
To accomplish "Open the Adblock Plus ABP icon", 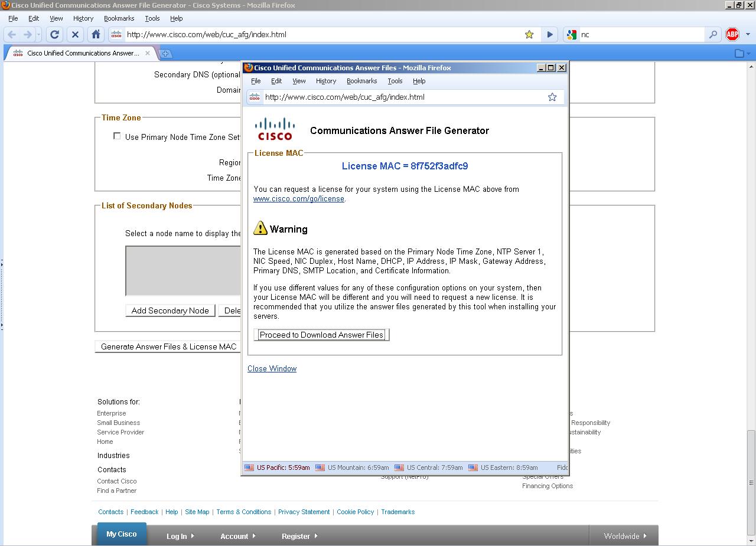I will click(732, 34).
